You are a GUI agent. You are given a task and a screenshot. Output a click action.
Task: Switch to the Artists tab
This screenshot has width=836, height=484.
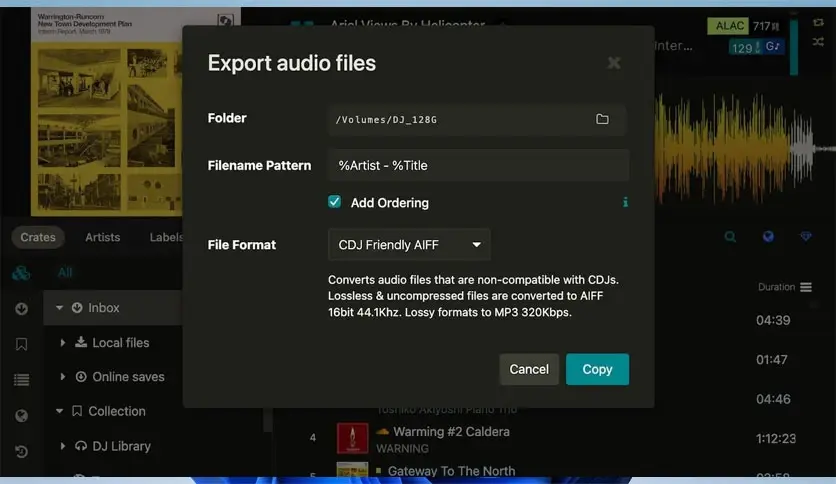coord(102,237)
